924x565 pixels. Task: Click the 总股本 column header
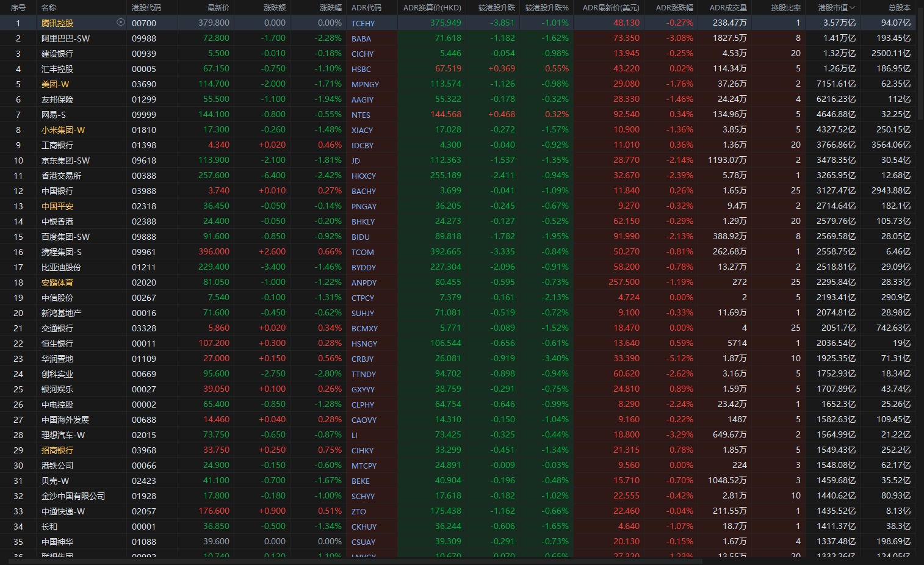(898, 8)
